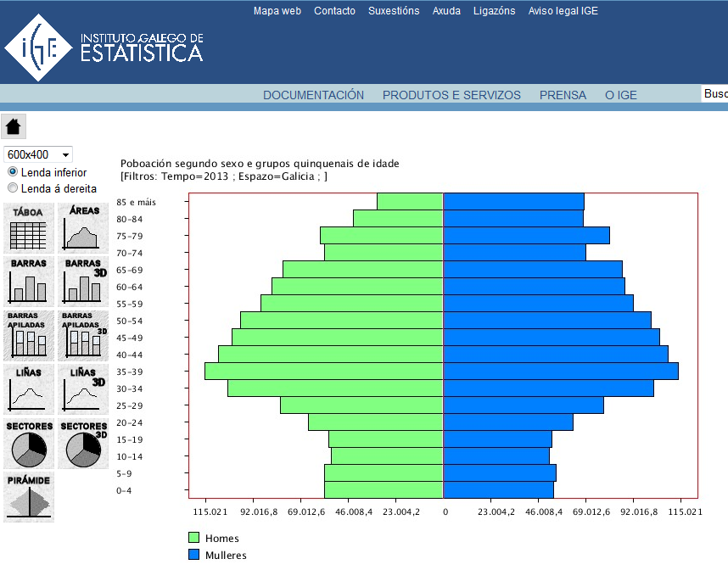Open the Pirámide chart type
The width and height of the screenshot is (728, 570).
pos(29,497)
